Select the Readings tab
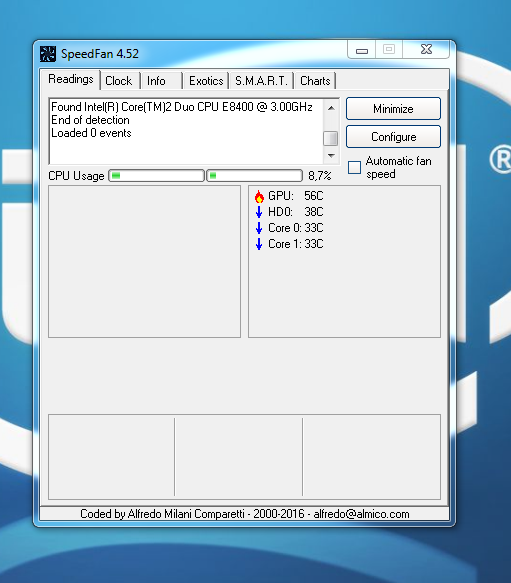Screen dimensions: 511x583 tap(71, 79)
